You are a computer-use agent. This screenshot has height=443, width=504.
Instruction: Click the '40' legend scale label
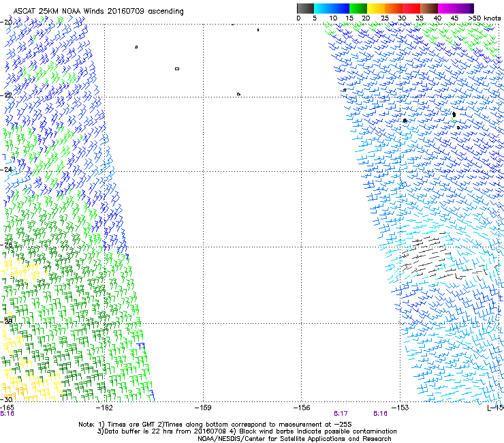coord(437,18)
